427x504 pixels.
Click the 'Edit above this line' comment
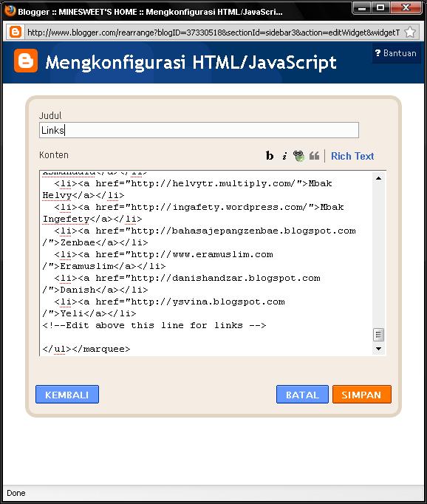pyautogui.click(x=154, y=326)
